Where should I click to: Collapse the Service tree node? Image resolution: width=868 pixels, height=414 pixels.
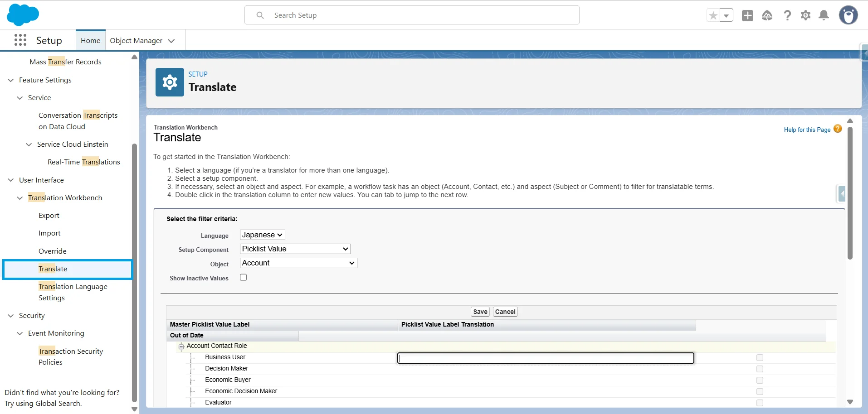[x=20, y=98]
